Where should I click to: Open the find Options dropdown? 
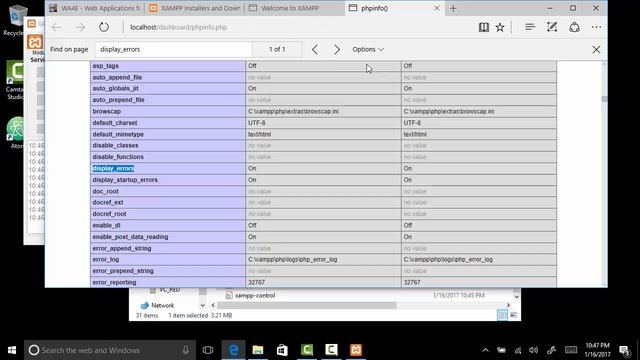(368, 49)
